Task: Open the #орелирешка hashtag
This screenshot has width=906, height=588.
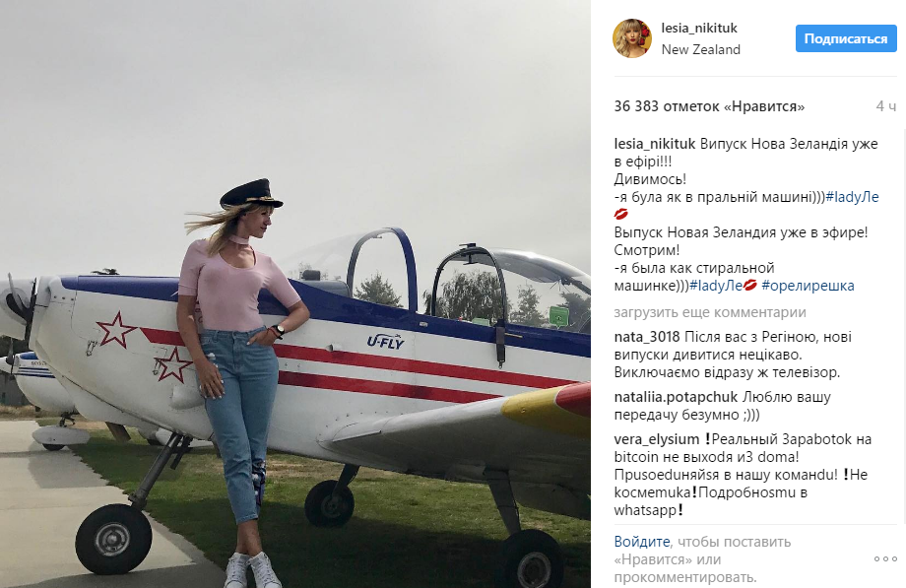Action: [808, 286]
